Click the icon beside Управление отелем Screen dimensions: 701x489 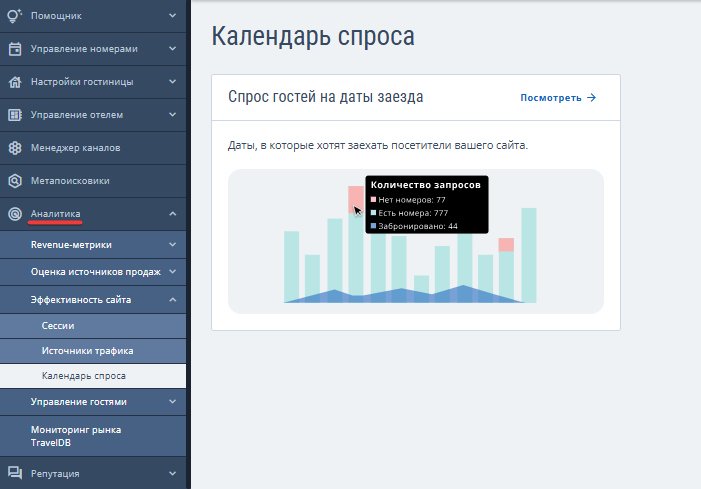click(15, 115)
